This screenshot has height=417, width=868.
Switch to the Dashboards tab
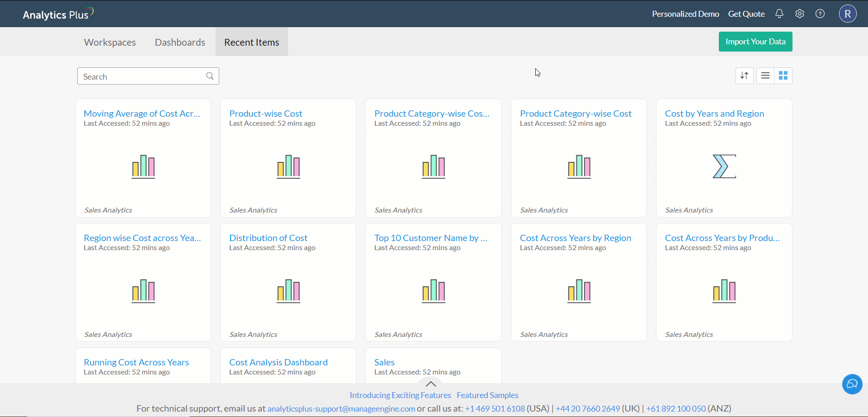click(180, 42)
